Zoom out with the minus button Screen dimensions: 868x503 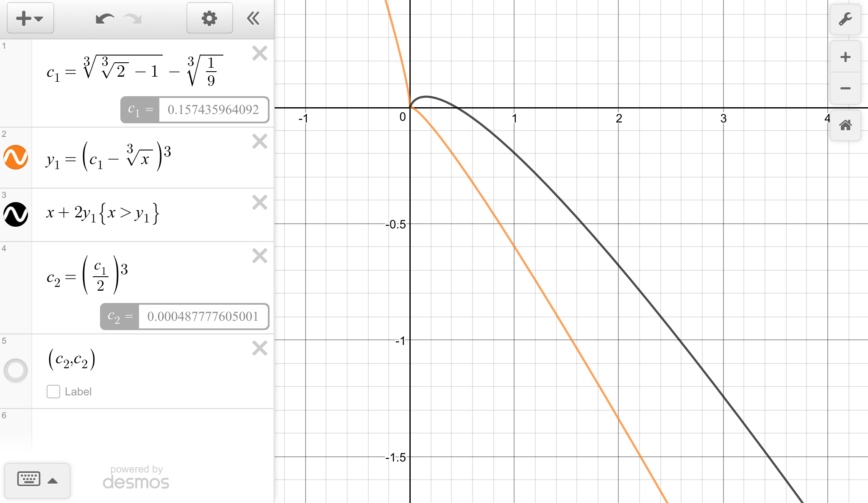click(845, 88)
